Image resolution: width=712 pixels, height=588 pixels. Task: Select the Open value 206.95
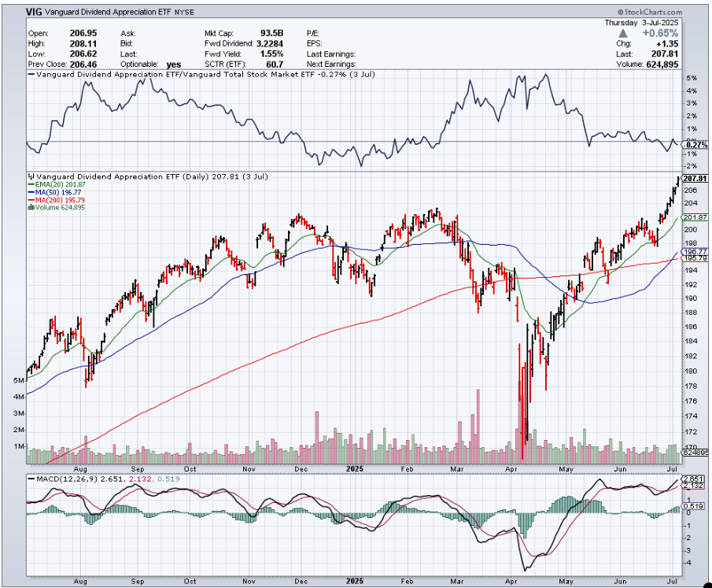point(83,33)
